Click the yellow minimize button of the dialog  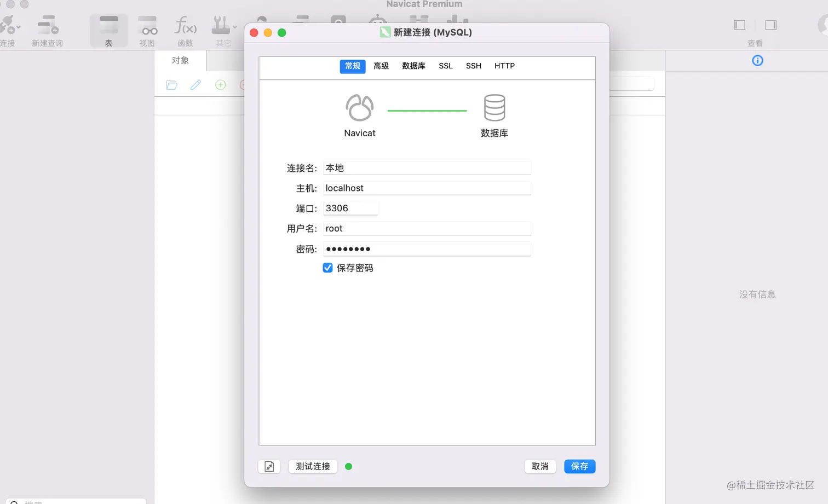(x=268, y=33)
